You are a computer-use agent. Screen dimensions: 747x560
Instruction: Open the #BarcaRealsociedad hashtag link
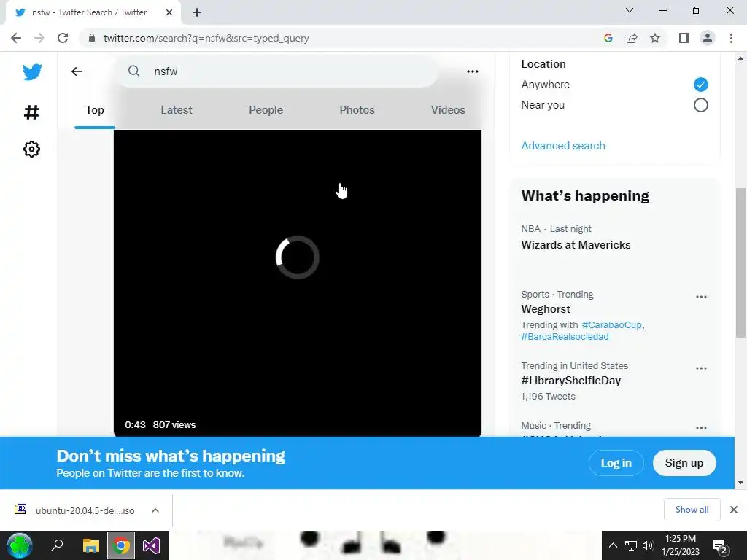[565, 337]
